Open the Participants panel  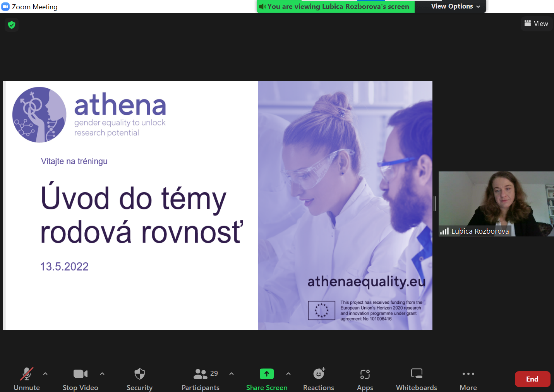pos(201,379)
